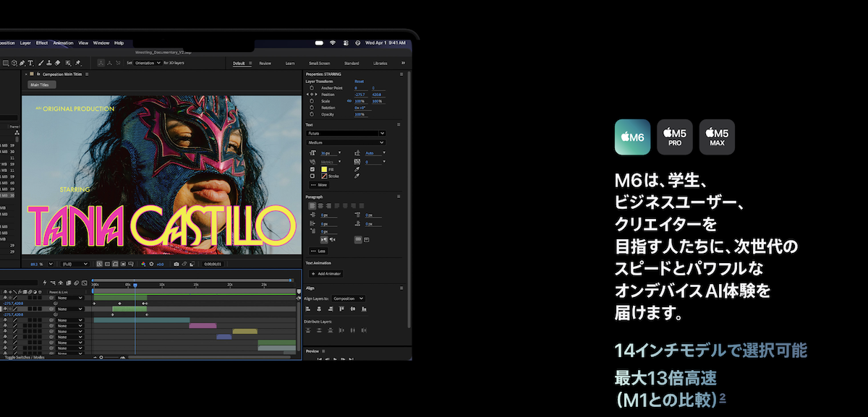This screenshot has width=868, height=417.
Task: Switch to the Learn workspace tab
Action: click(290, 63)
